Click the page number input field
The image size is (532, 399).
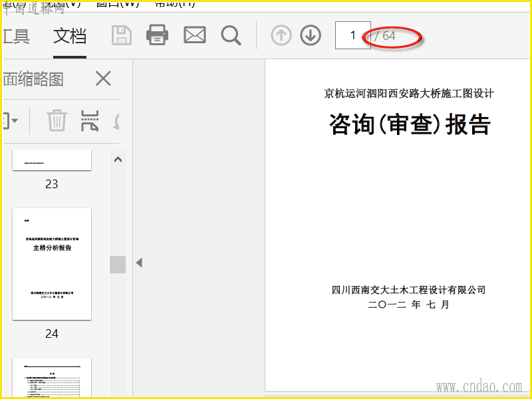352,35
